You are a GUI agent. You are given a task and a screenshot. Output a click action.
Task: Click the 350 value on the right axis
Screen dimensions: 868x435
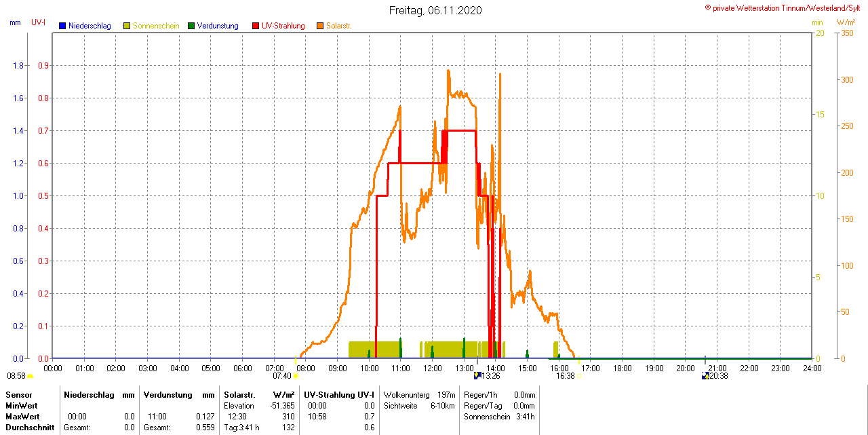847,33
